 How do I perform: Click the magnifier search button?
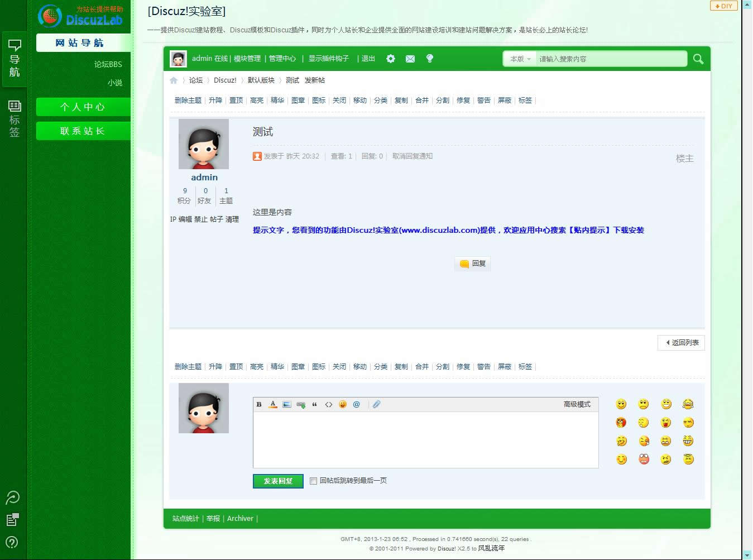(x=698, y=59)
